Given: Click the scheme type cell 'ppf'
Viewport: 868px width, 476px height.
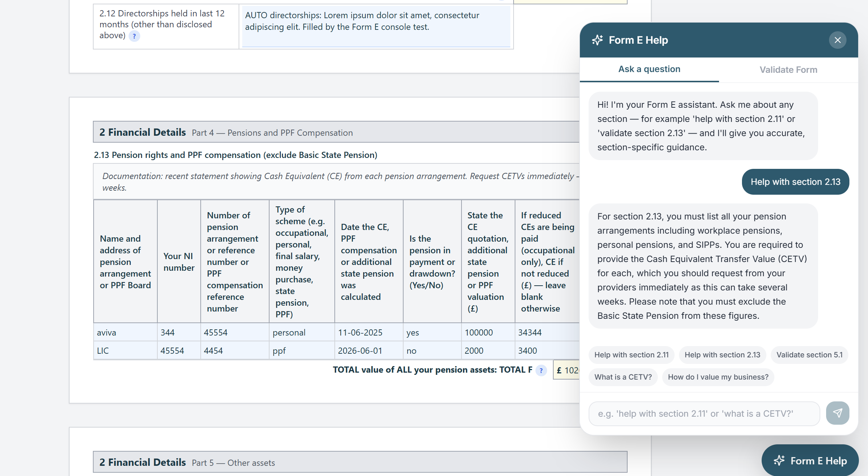Looking at the screenshot, I should pos(302,350).
